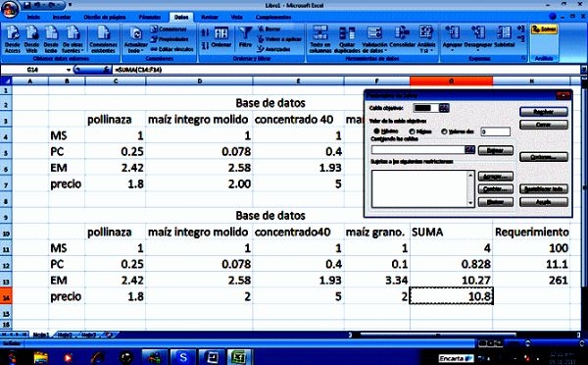Screen dimensions: 588x365
Task: Click the Desde Web import icon
Action: [32, 39]
